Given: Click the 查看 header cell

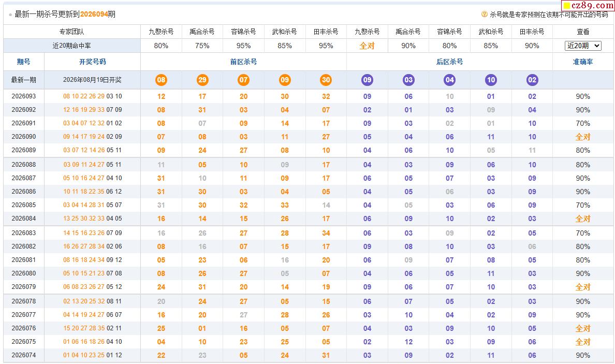Looking at the screenshot, I should pyautogui.click(x=583, y=32).
